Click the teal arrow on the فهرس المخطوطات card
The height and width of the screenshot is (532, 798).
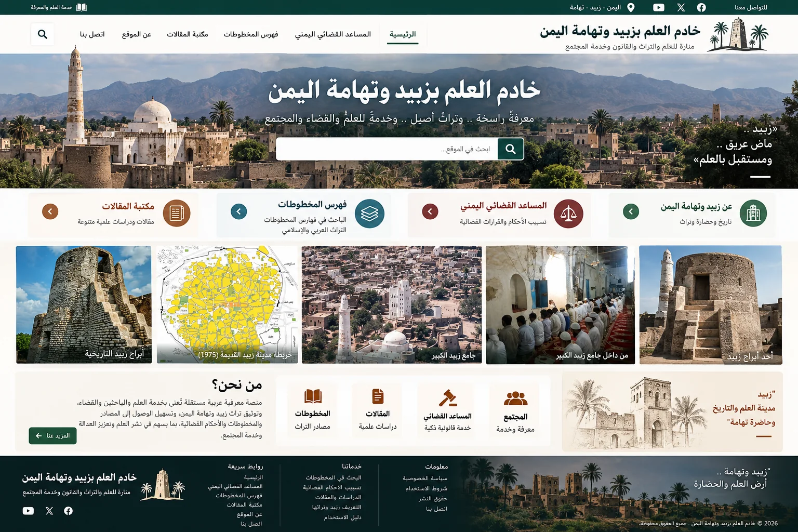point(239,211)
